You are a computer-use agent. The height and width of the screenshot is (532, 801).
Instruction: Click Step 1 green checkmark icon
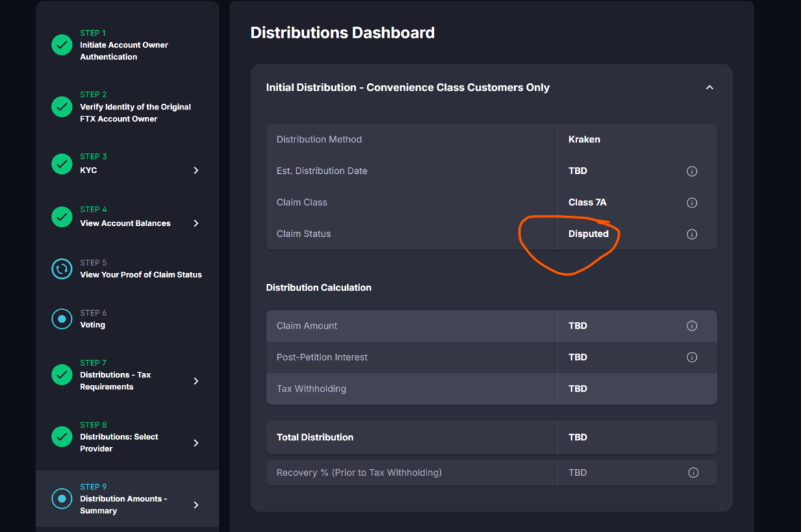click(62, 45)
